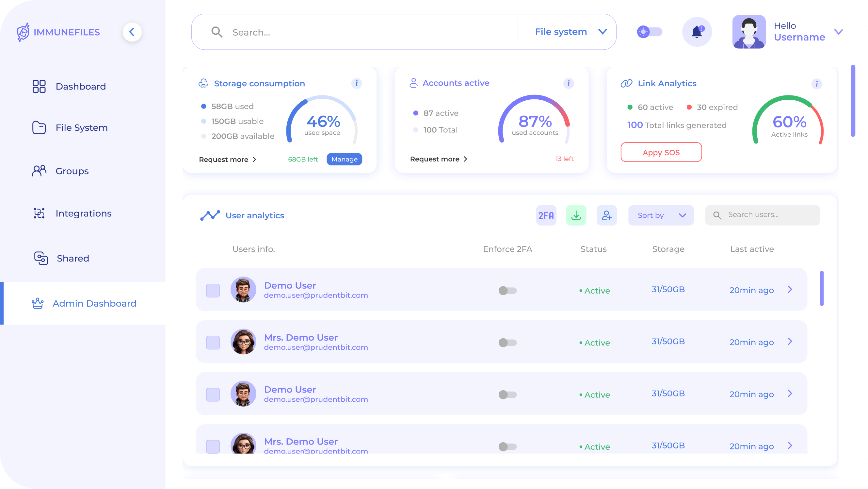Toggle 2FA for Mrs. Demo User row
The height and width of the screenshot is (489, 868).
pos(508,342)
